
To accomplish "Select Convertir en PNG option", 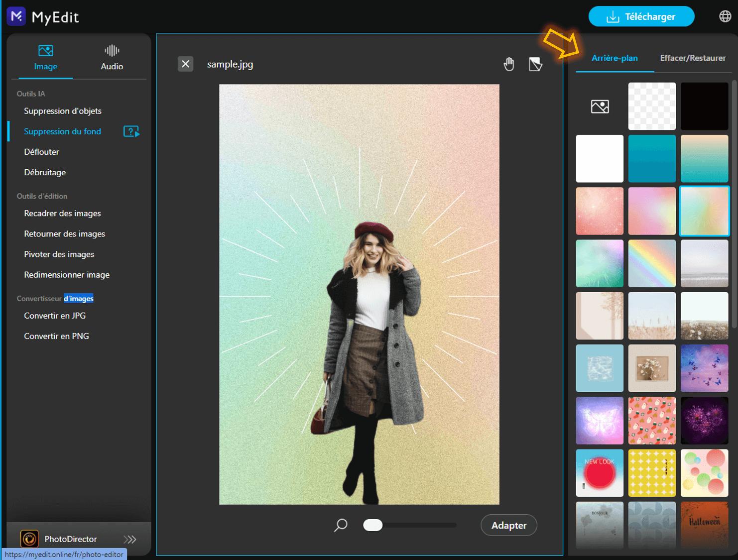I will pos(56,336).
